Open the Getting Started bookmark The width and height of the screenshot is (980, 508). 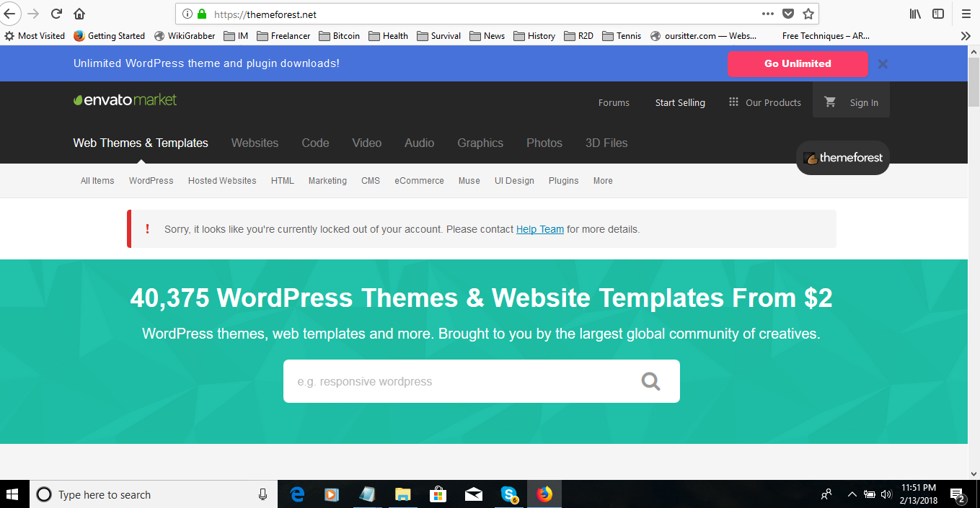pyautogui.click(x=109, y=35)
